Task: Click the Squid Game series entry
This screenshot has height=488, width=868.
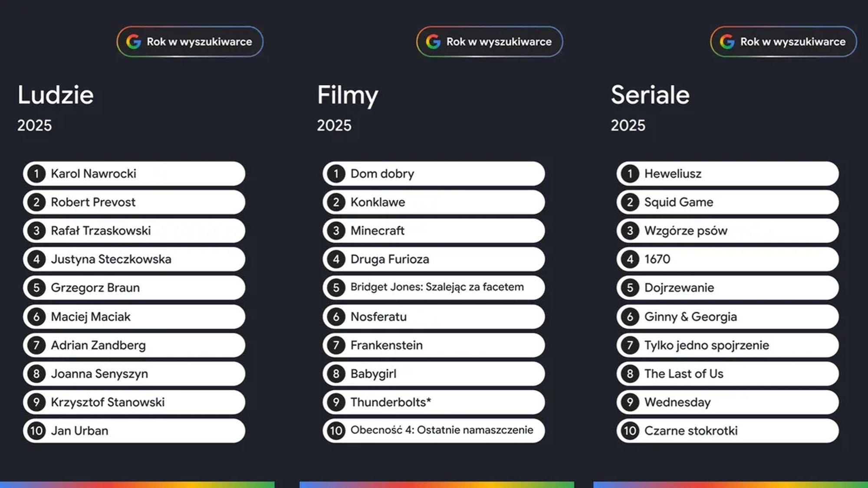Action: (x=727, y=202)
